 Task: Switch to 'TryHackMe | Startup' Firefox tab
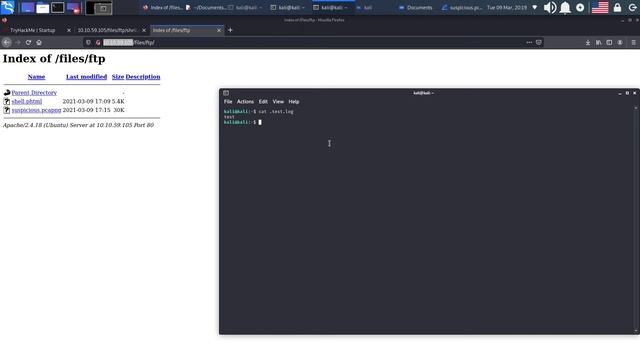pos(33,30)
